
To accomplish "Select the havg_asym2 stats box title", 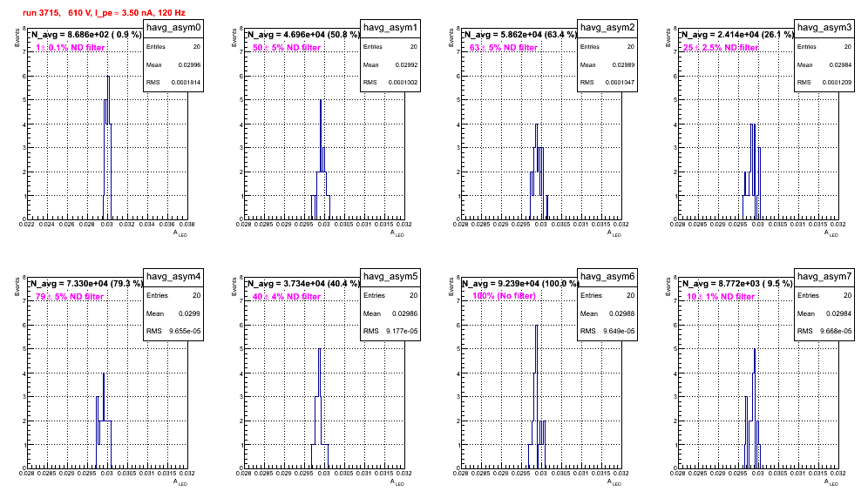I will tap(607, 28).
